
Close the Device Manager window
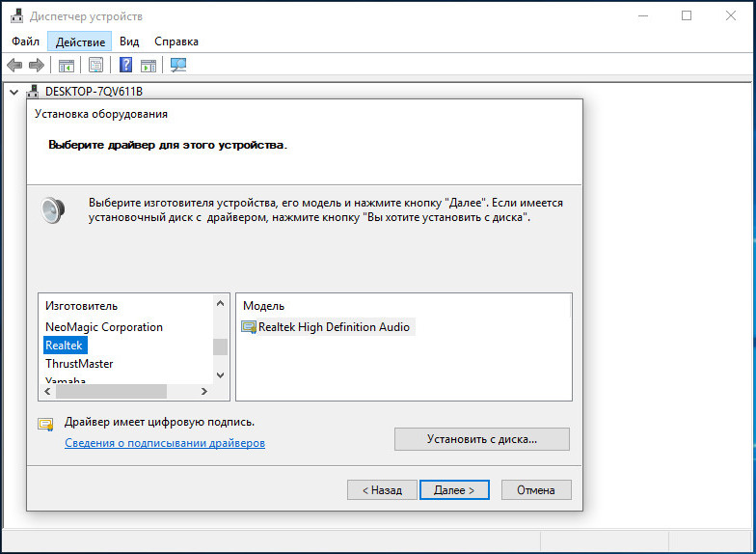tap(731, 15)
